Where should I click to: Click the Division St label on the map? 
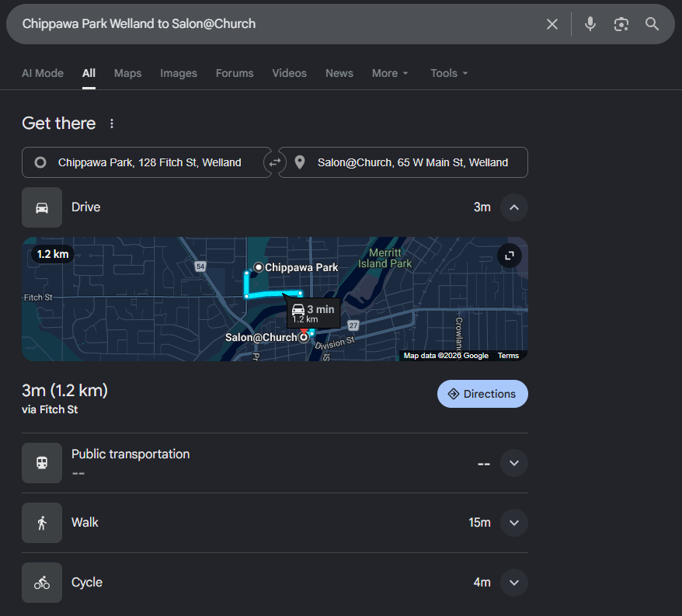[335, 343]
